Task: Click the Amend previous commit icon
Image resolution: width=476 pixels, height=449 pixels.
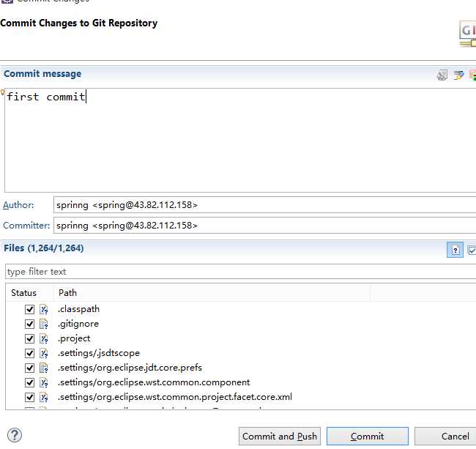Action: pyautogui.click(x=442, y=75)
